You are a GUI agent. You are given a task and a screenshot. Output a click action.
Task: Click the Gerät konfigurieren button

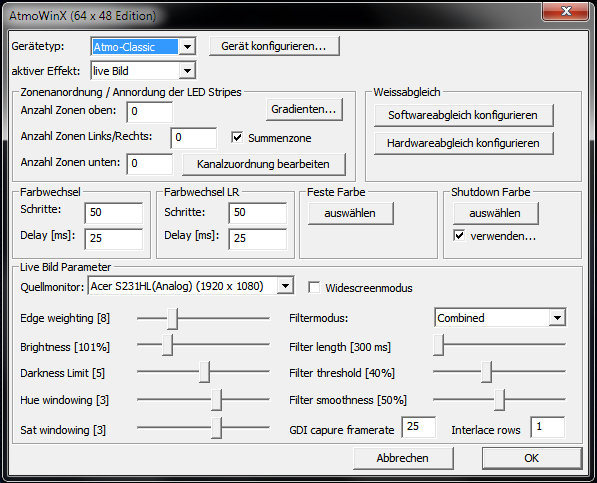click(x=274, y=46)
